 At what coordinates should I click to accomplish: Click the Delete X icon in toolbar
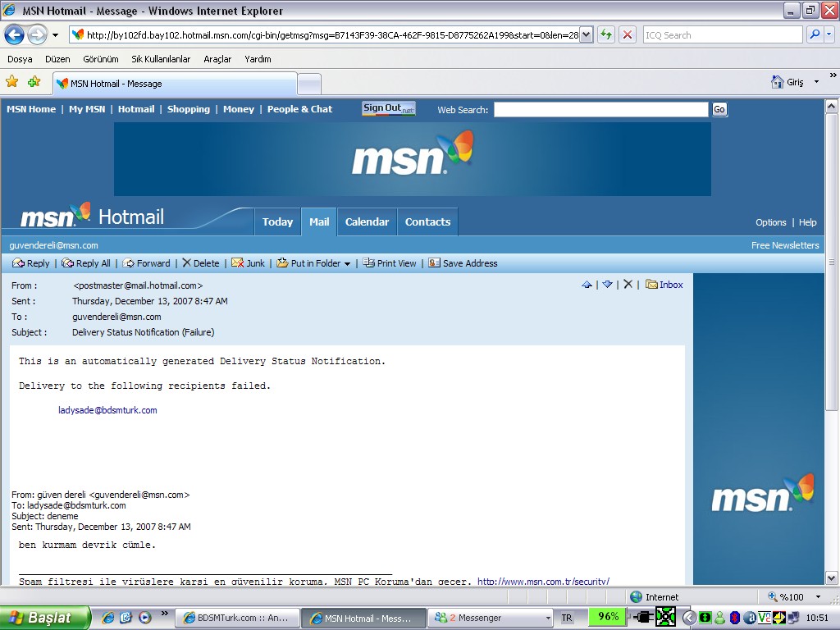(186, 262)
